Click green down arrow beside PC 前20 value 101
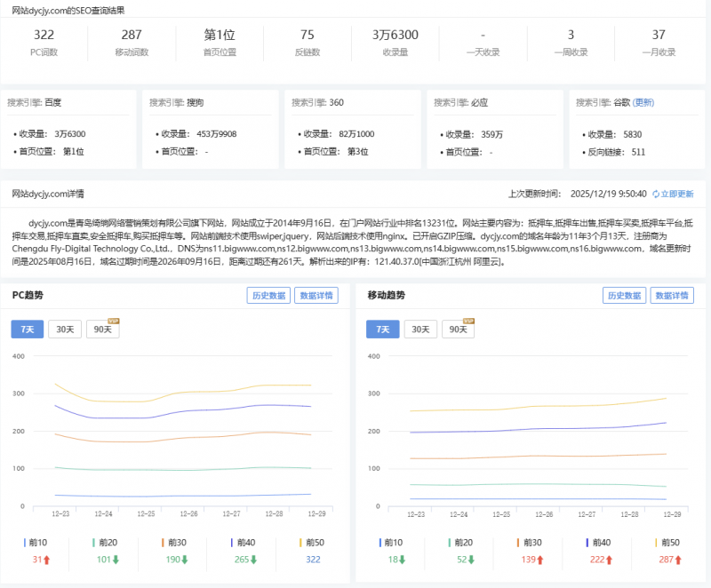The width and height of the screenshot is (711, 588). click(116, 560)
